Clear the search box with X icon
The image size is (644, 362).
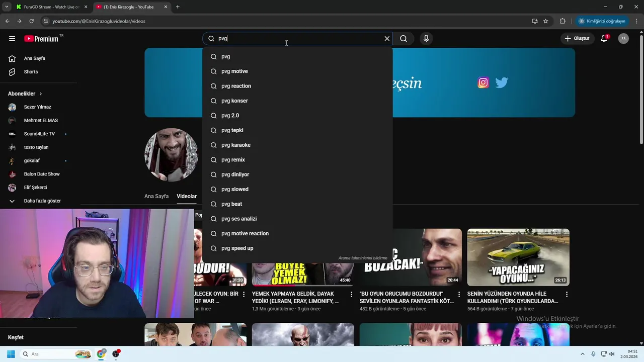point(387,39)
